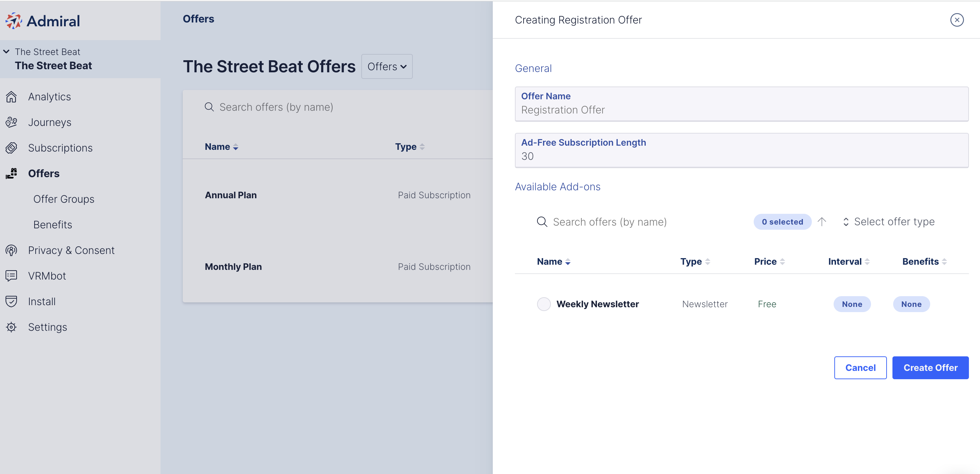Click the Privacy & Consent fingerprint icon
This screenshot has height=474, width=980.
[11, 250]
